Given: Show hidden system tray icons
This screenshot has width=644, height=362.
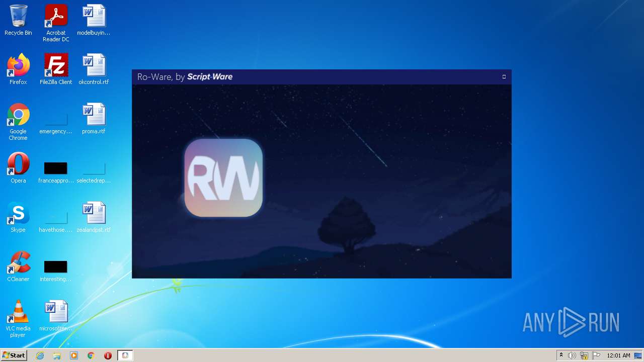Looking at the screenshot, I should click(561, 355).
